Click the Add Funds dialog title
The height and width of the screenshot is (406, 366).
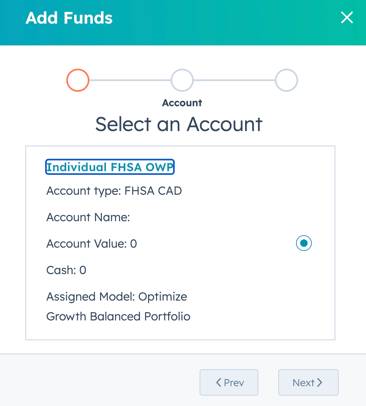click(x=69, y=18)
